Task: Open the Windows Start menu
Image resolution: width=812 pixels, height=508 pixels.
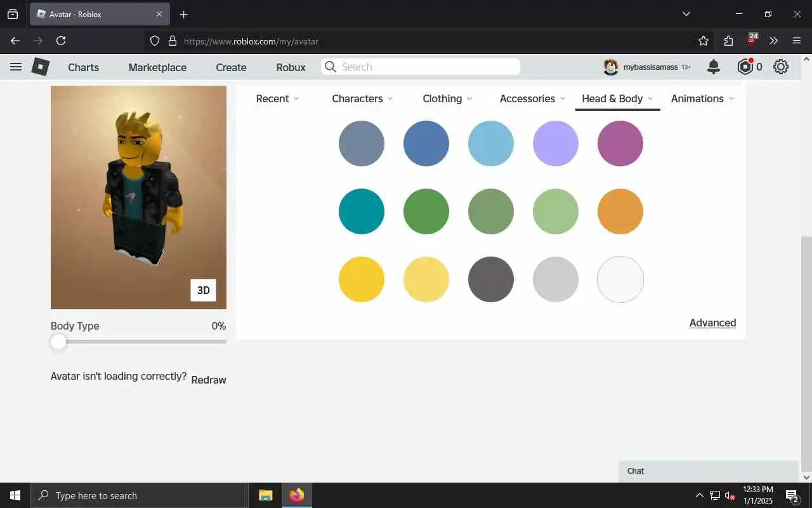Action: [x=15, y=495]
